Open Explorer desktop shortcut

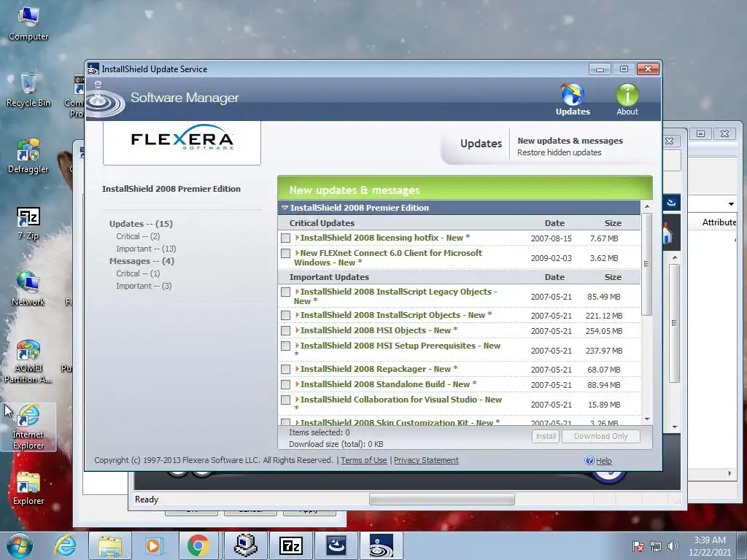tap(28, 488)
